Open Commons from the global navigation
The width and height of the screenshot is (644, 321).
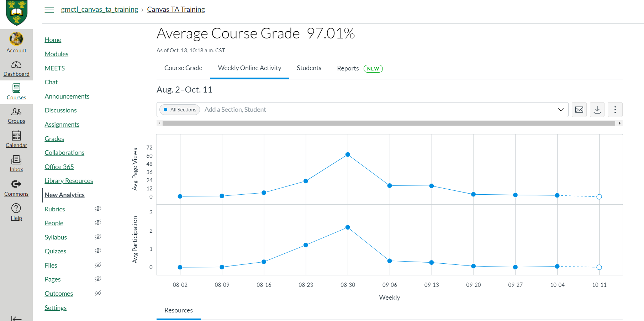coord(16,188)
